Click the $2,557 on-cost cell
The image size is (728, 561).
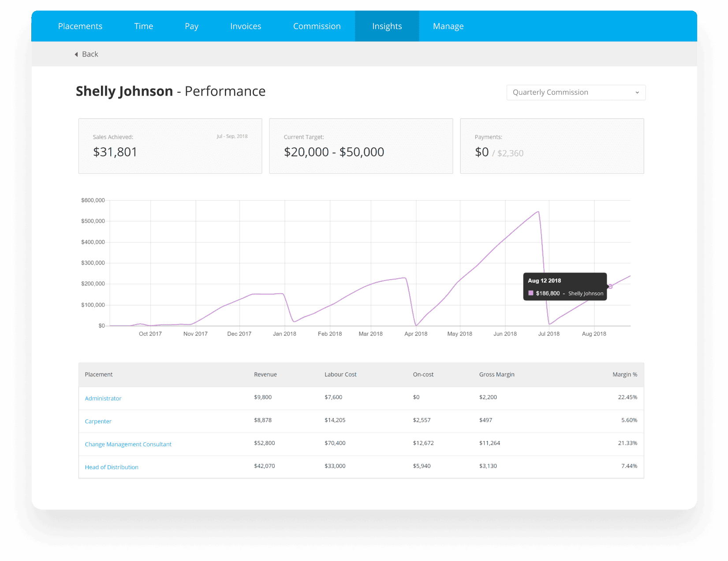pyautogui.click(x=422, y=420)
